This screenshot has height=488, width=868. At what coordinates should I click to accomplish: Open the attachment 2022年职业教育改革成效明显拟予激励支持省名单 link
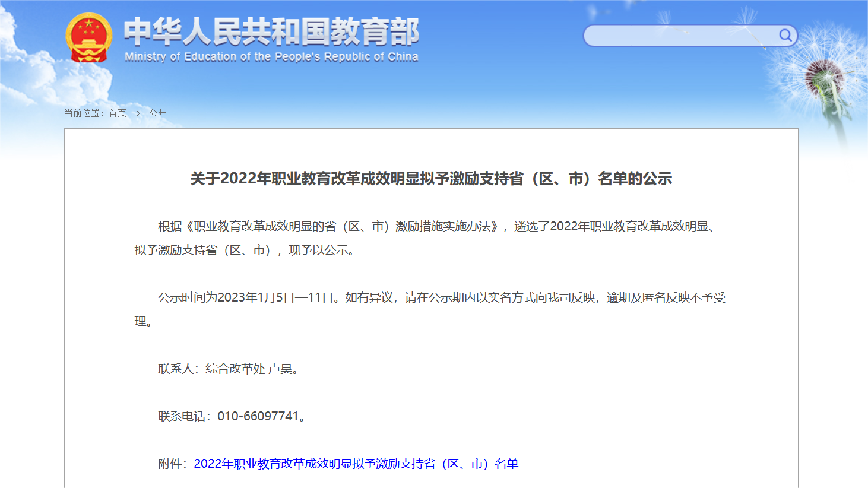pos(356,464)
